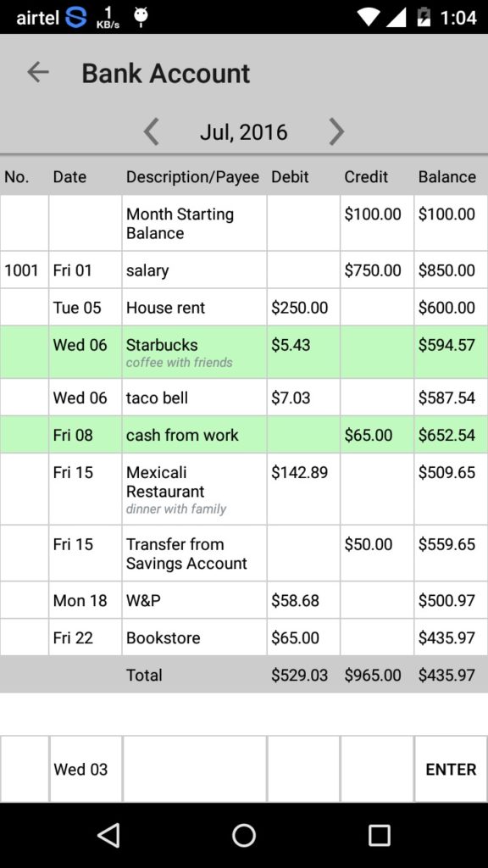Tap the Bank Account title

click(166, 73)
